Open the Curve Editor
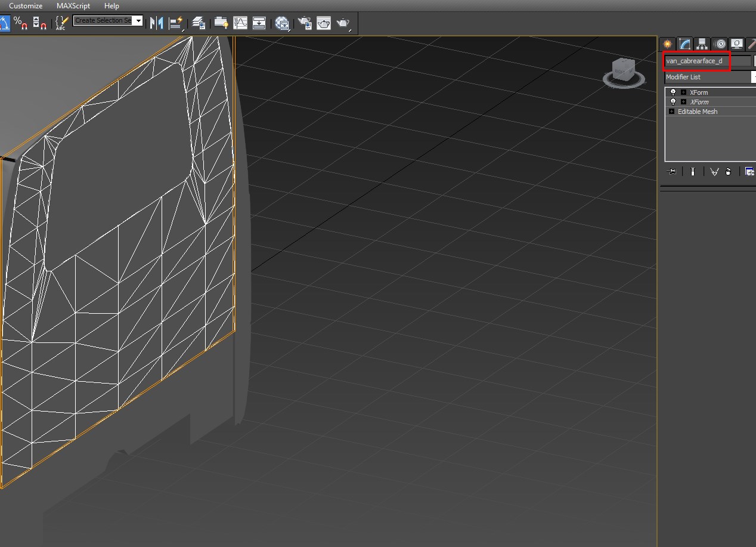Image resolution: width=756 pixels, height=547 pixels. pos(240,23)
